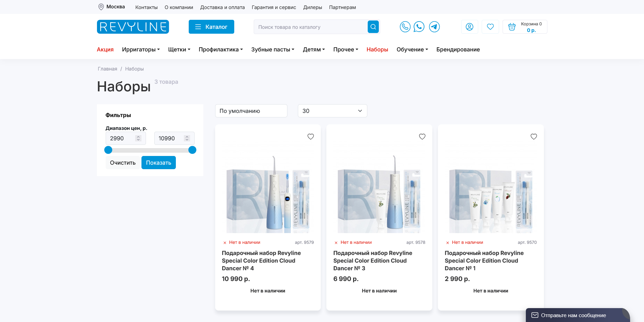The width and height of the screenshot is (644, 322).
Task: Expand the Детям dropdown menu
Action: (x=314, y=49)
